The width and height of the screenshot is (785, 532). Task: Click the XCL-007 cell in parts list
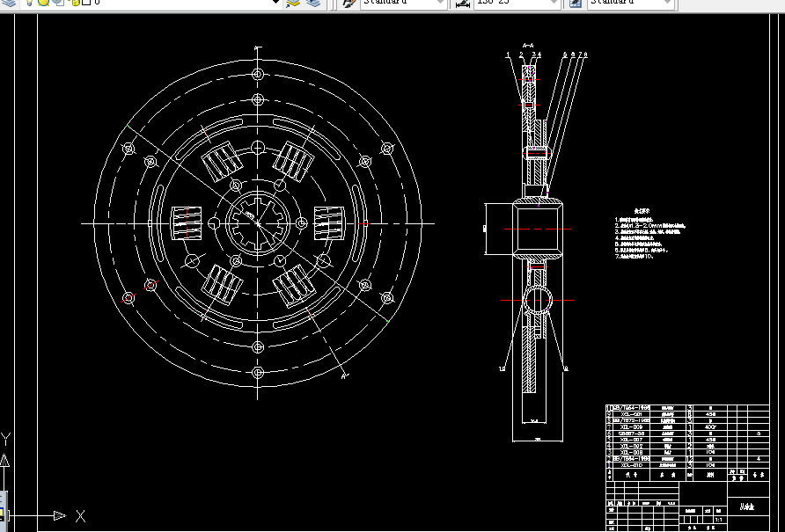631,440
